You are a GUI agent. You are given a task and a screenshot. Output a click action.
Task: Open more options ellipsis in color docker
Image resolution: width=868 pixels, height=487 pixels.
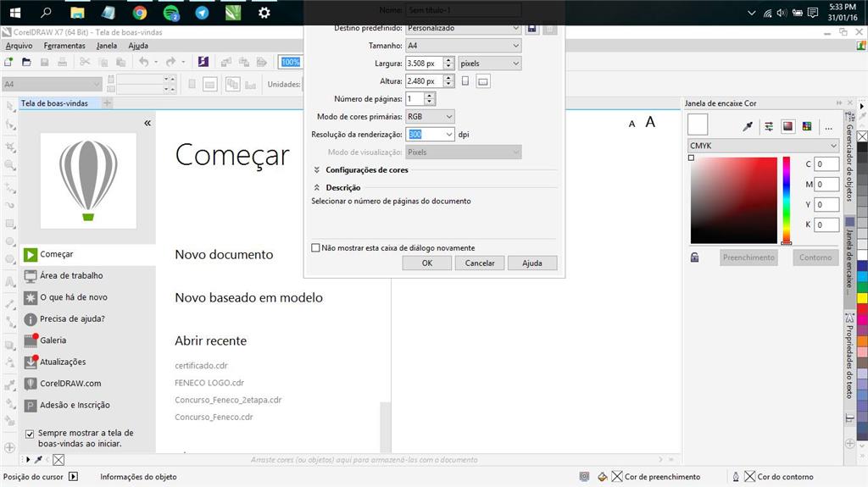(829, 127)
